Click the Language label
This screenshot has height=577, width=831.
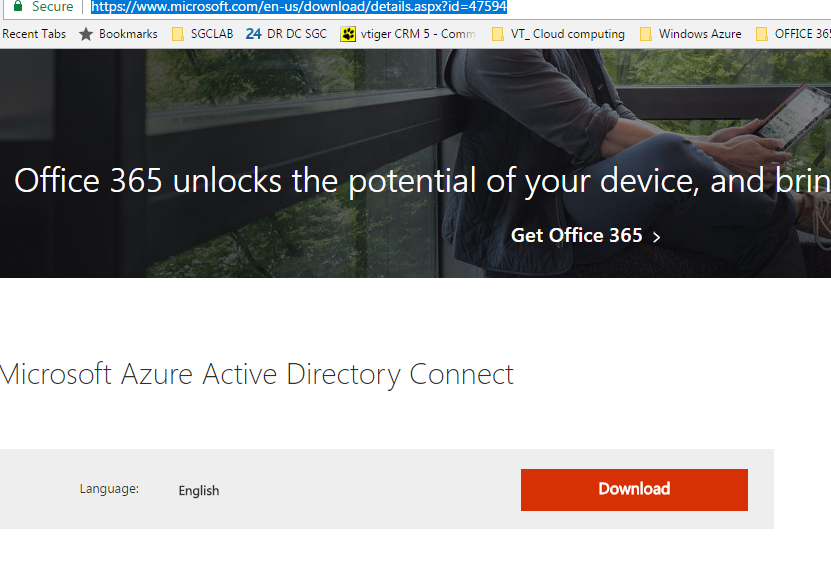pyautogui.click(x=109, y=489)
